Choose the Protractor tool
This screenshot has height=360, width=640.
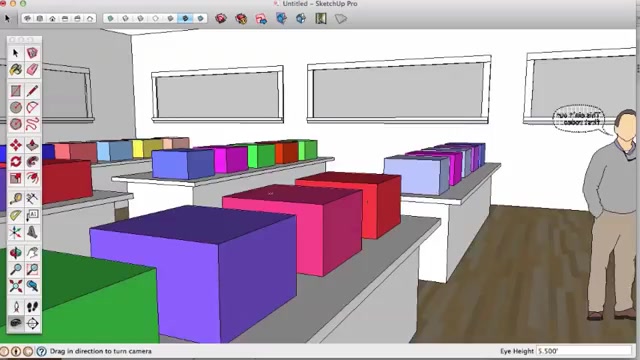(x=16, y=216)
